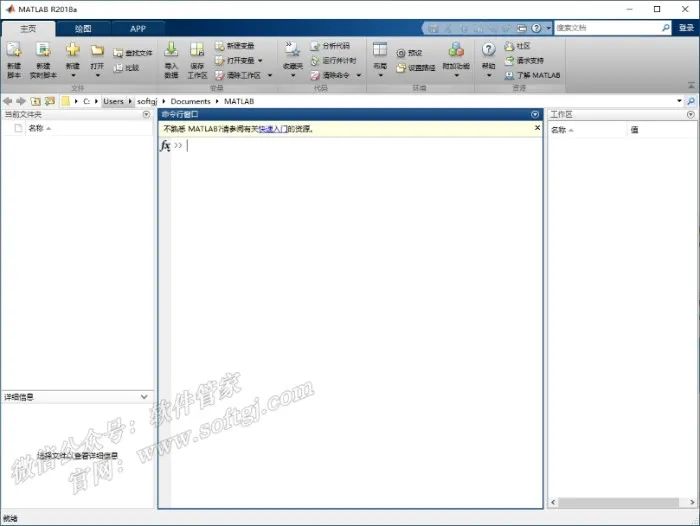Click the New Variable (新建变量) button

point(234,46)
